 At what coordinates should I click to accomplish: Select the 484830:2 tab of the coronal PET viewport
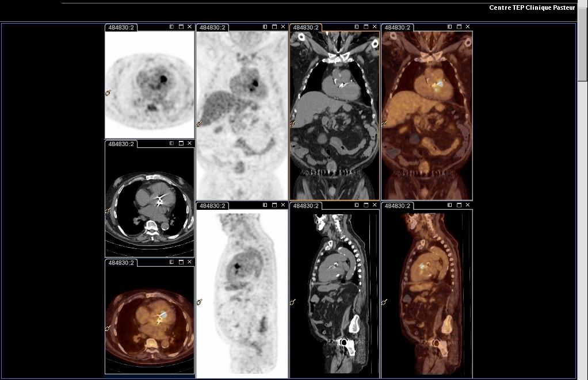(x=212, y=28)
